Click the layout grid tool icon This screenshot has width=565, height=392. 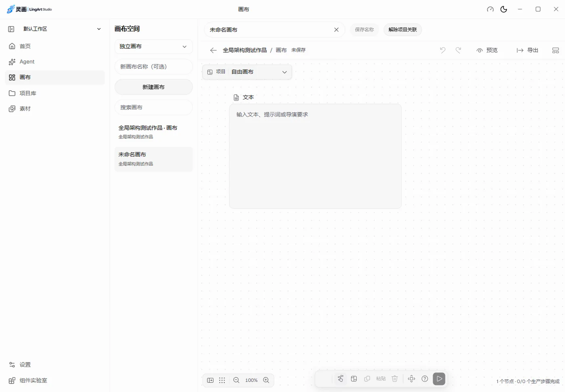tap(354, 379)
